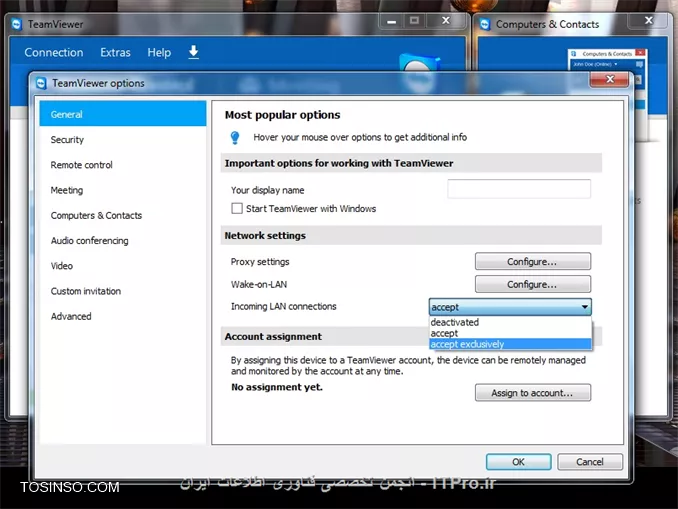678x509 pixels.
Task: Choose 'accept' option in the dropdown list
Action: click(x=510, y=333)
